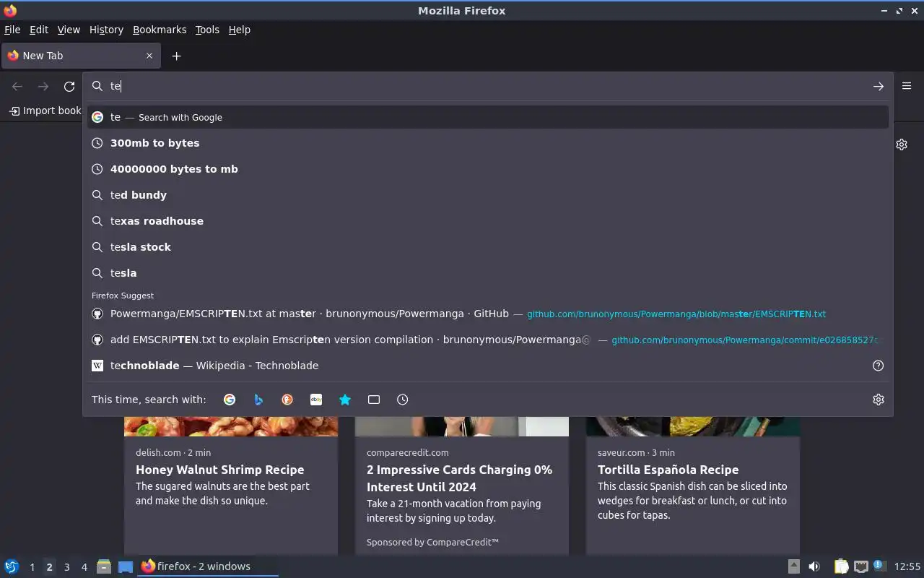Open the History menu
Screen dimensions: 924x578
coord(106,30)
